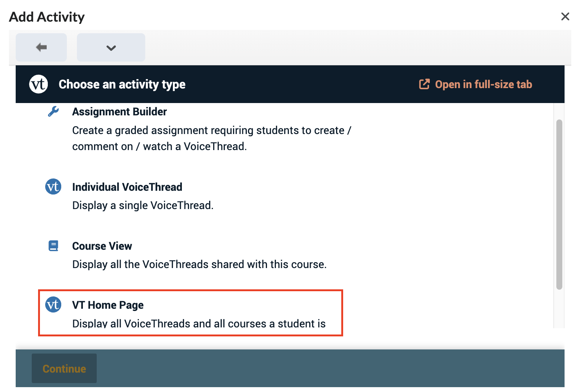Close the Add Activity dialog
578x392 pixels.
pos(565,16)
